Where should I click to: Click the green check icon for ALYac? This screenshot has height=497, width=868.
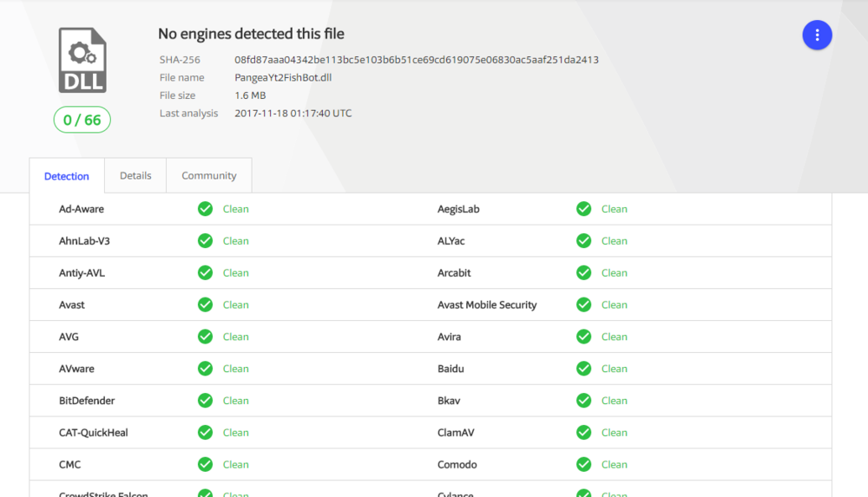[583, 241]
